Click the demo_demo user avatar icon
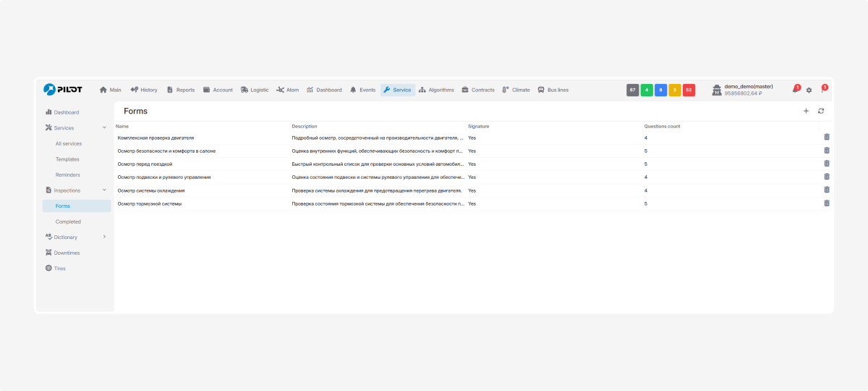Image resolution: width=868 pixels, height=391 pixels. pyautogui.click(x=717, y=90)
